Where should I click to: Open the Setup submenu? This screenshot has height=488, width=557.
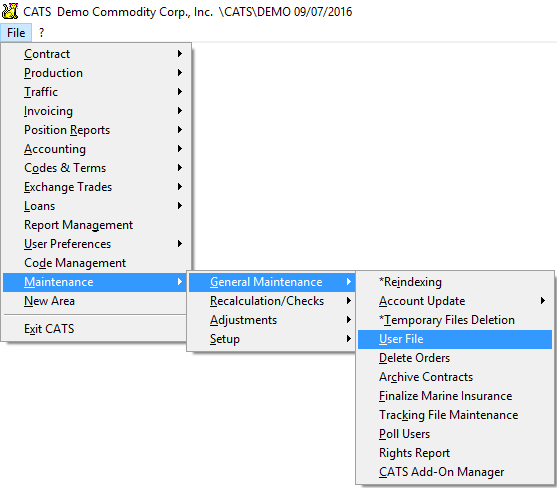pyautogui.click(x=272, y=339)
